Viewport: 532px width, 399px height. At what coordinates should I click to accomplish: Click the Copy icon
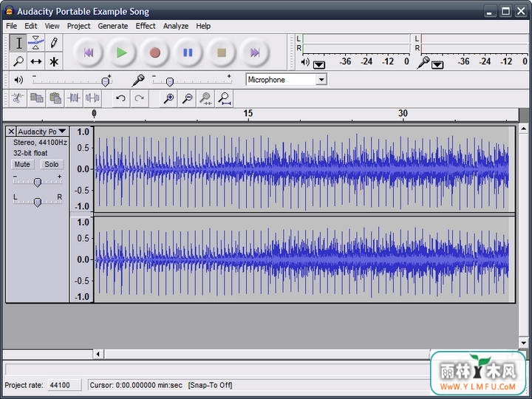36,98
